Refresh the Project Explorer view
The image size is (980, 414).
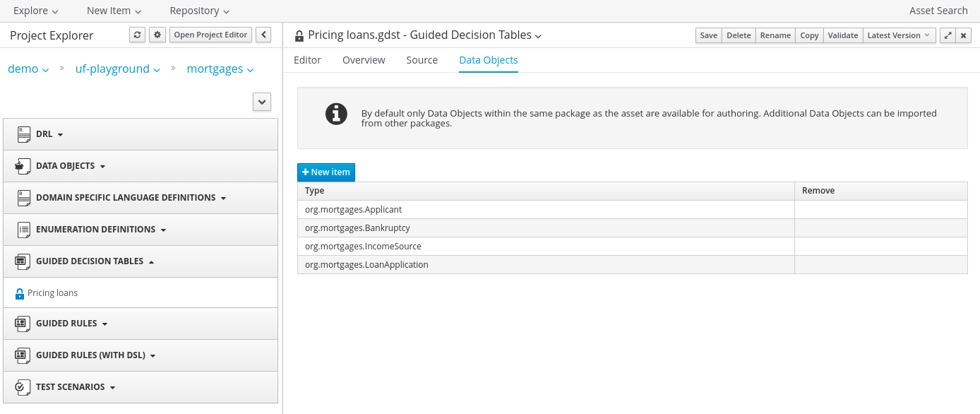(x=138, y=35)
